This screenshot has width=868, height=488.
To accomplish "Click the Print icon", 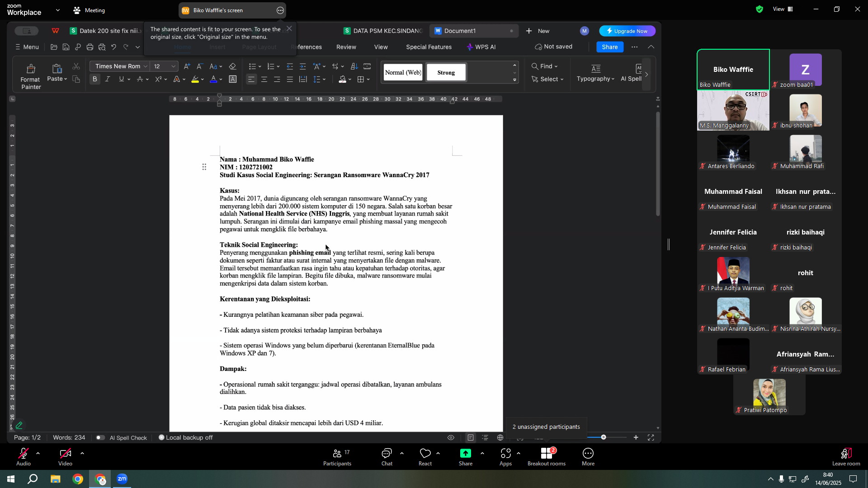I will (x=90, y=47).
